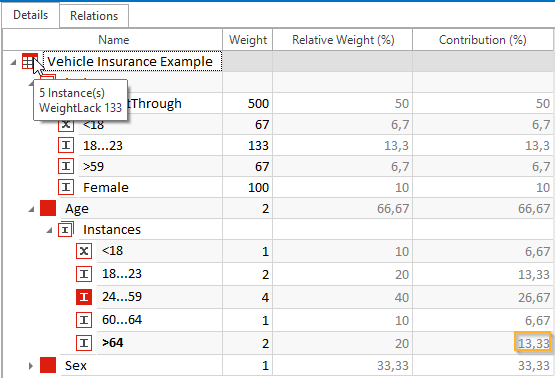
Task: Click the Vehicle Insurance Example table icon
Action: (29, 62)
